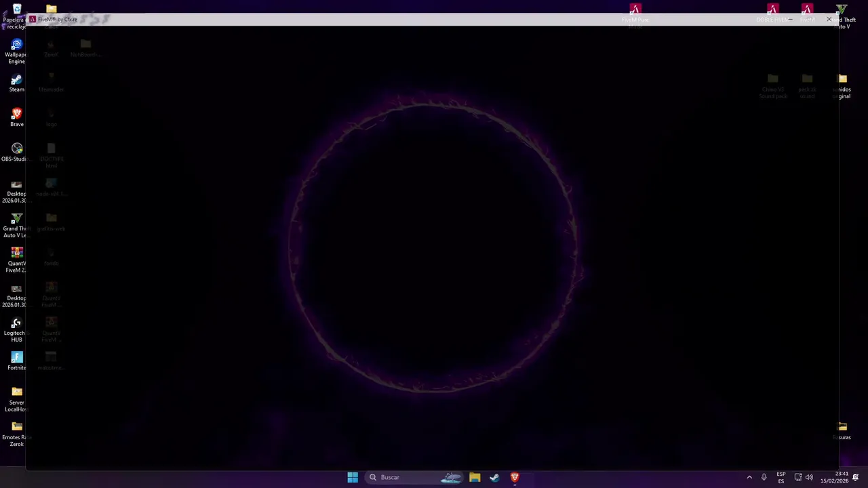Minimize the FiveM by Cfx.re window
The image size is (868, 488).
pyautogui.click(x=790, y=20)
